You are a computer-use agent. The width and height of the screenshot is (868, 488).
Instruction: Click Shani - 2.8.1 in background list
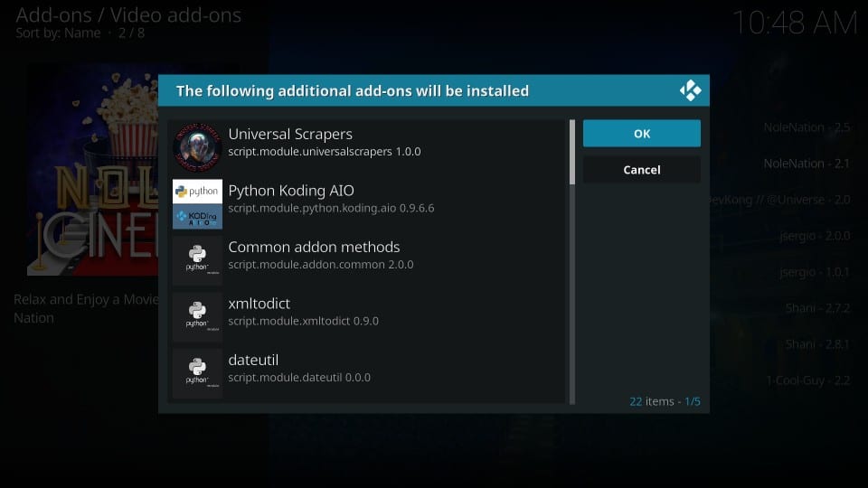pos(817,344)
